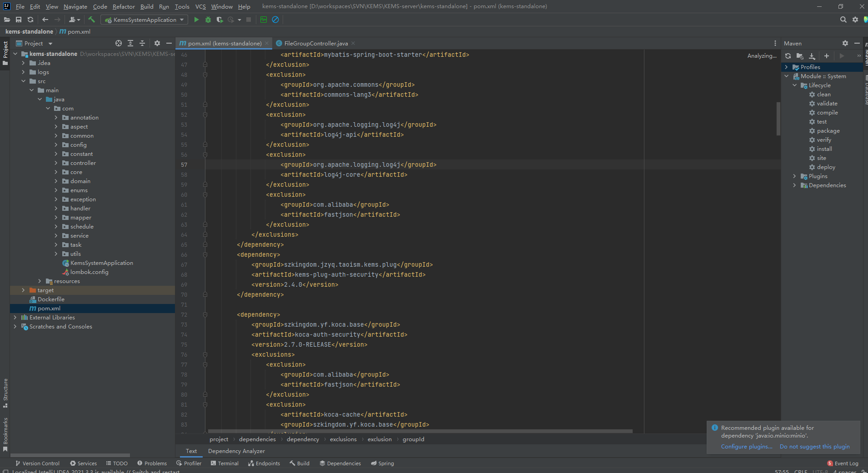868x473 pixels.
Task: Click the Open file toolbar icon
Action: 7,20
